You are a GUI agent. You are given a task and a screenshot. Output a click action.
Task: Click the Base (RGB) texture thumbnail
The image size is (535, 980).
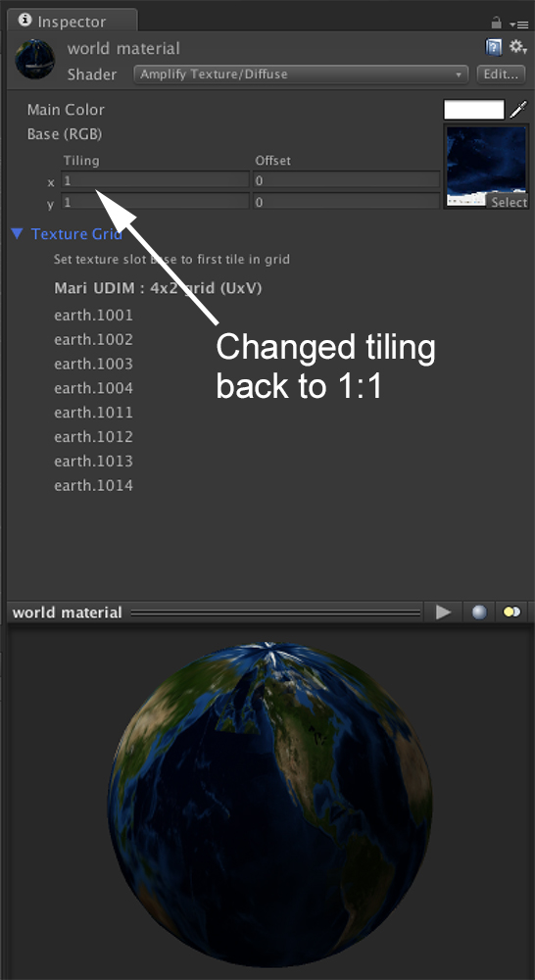click(486, 166)
